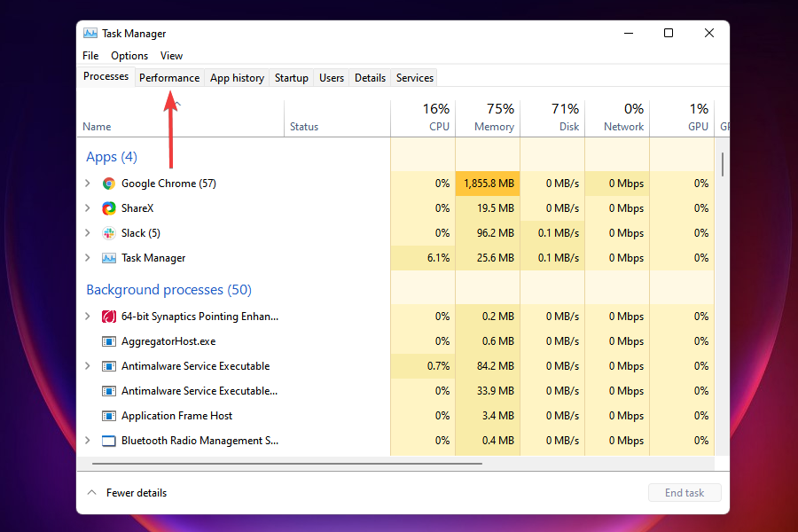This screenshot has width=798, height=532.
Task: Sort by Network usage column
Action: coord(617,119)
